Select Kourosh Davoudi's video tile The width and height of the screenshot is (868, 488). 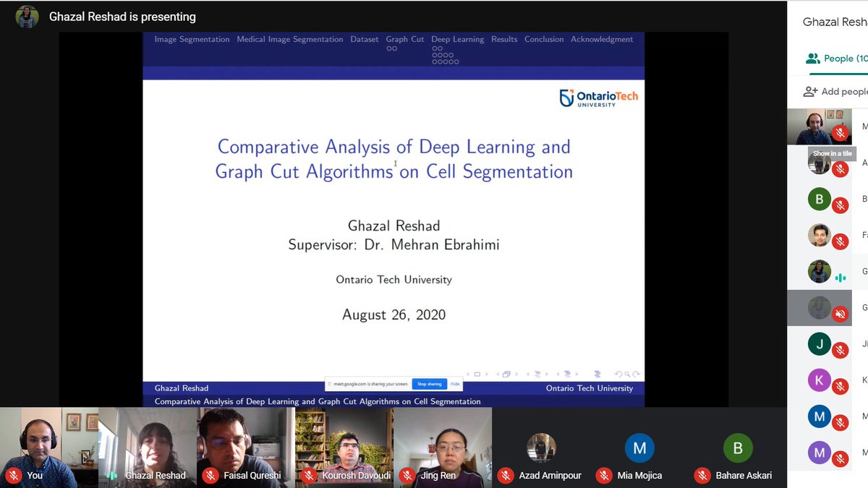pos(344,447)
